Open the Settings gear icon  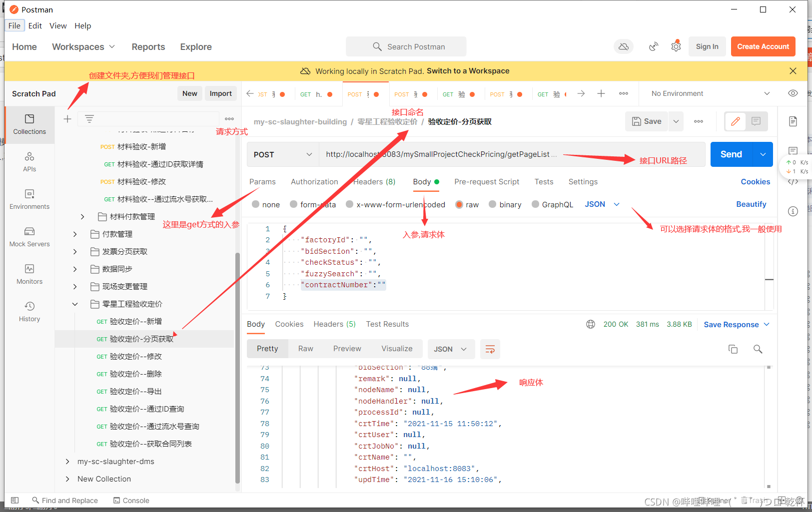point(676,46)
